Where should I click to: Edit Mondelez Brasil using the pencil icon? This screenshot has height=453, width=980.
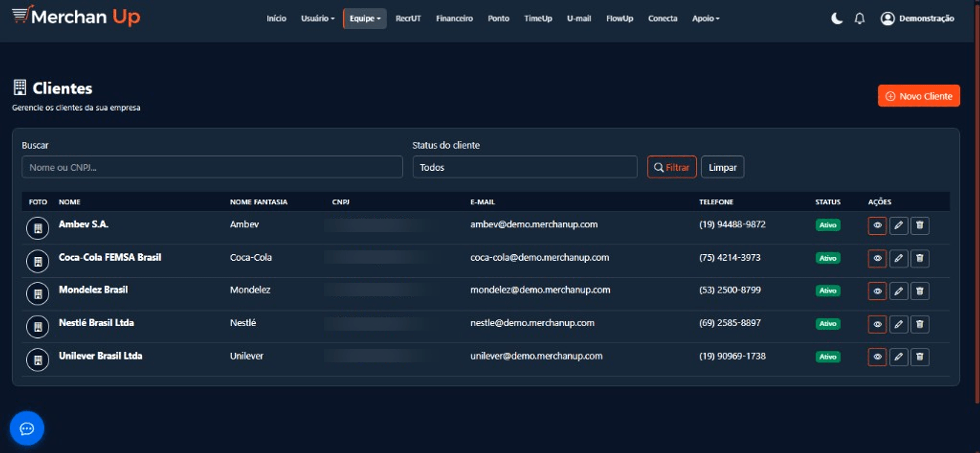[898, 291]
